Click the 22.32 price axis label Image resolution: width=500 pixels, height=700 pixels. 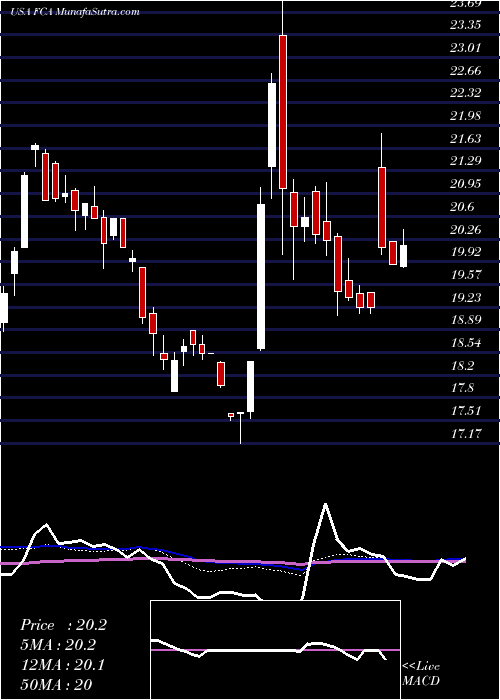(465, 93)
